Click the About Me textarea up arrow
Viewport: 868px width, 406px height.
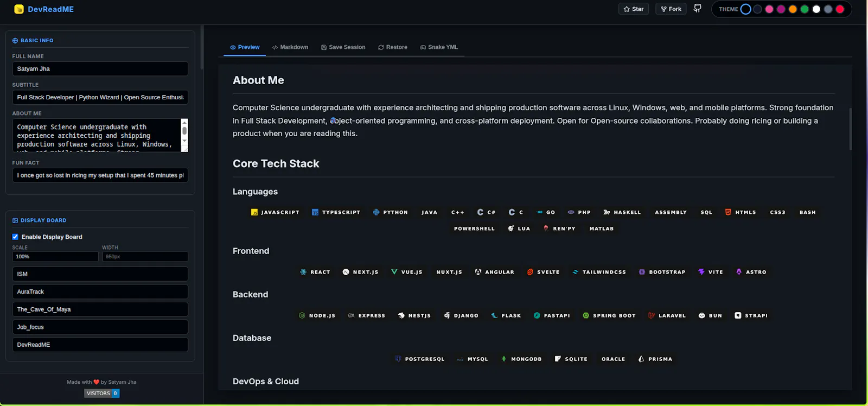pyautogui.click(x=184, y=123)
